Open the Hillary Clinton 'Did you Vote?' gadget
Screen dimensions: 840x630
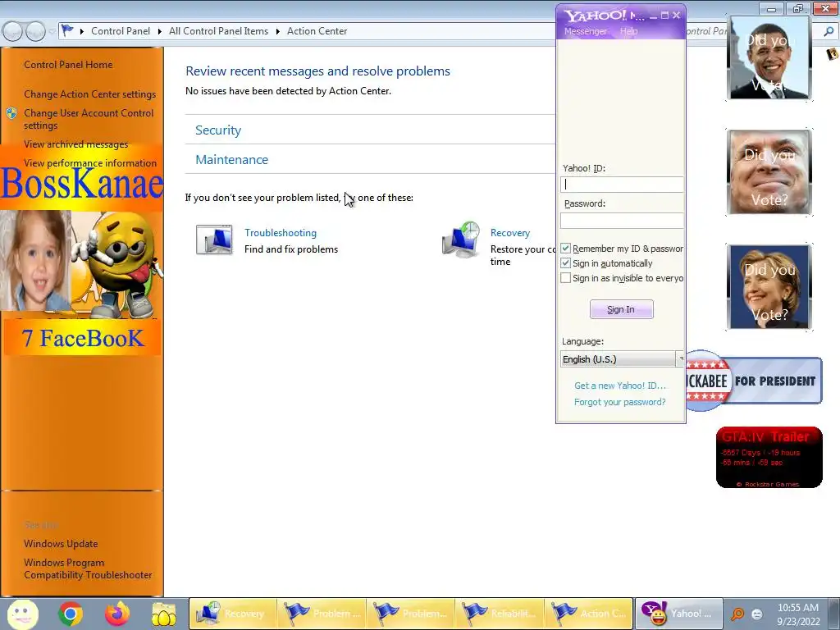769,286
